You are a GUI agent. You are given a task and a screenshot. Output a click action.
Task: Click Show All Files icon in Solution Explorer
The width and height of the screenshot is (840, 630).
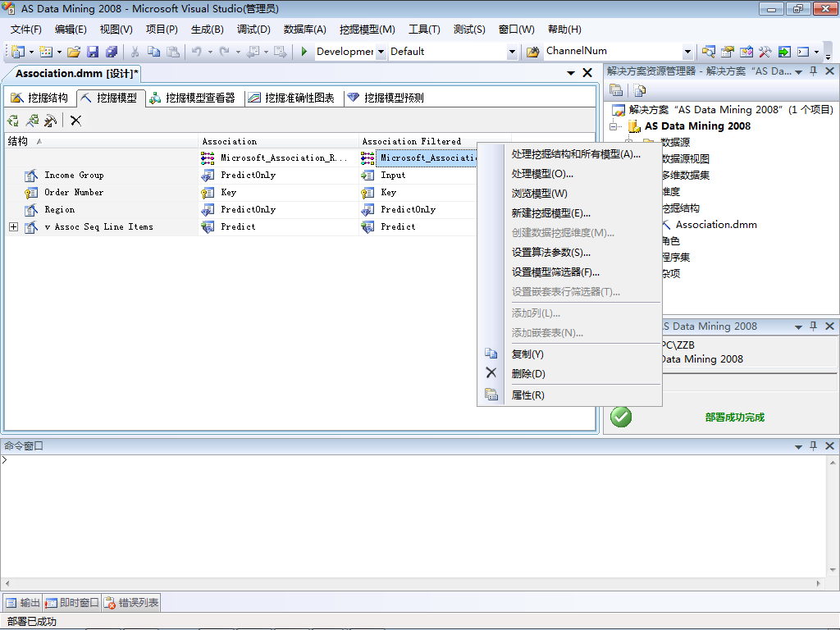pyautogui.click(x=639, y=90)
